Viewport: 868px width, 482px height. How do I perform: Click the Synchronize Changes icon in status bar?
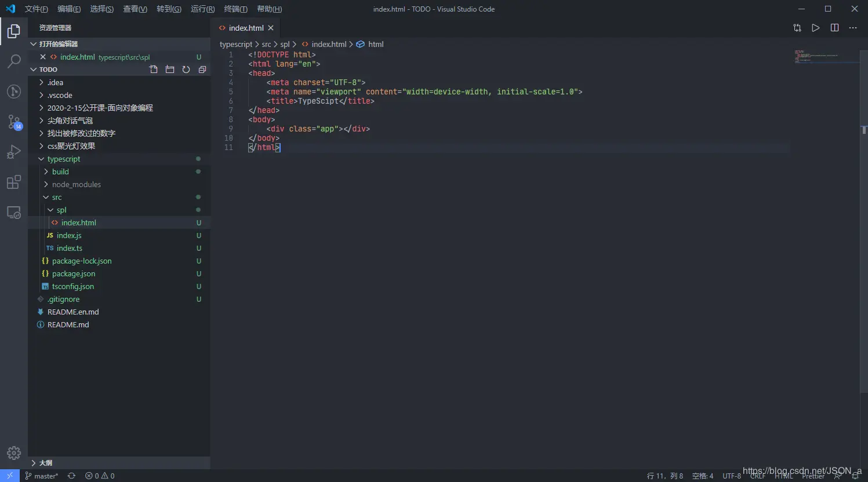click(71, 476)
